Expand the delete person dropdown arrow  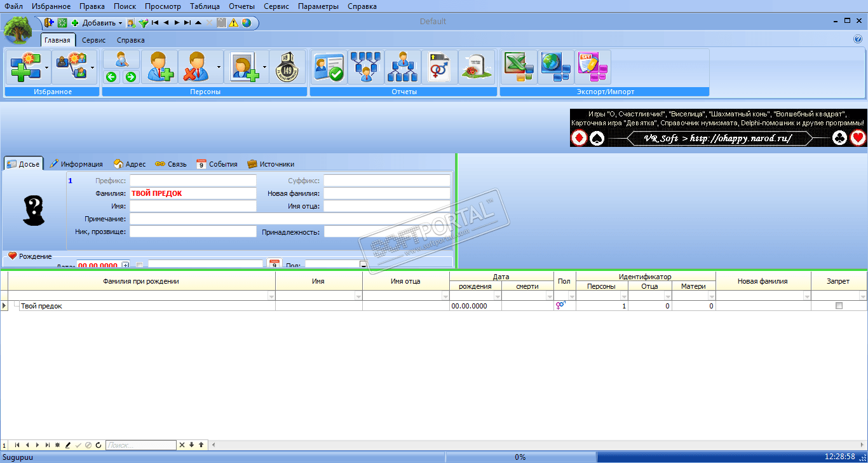219,67
